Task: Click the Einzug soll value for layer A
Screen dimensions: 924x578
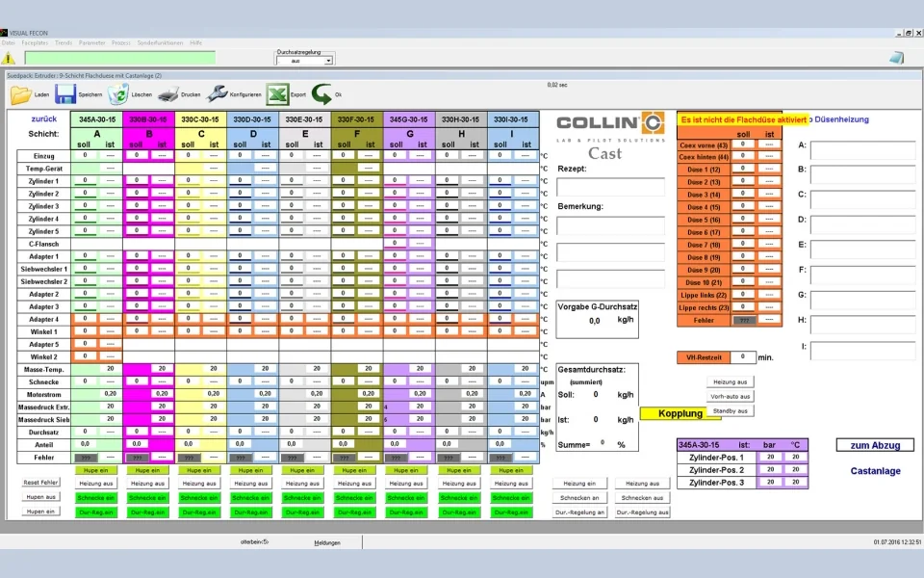Action: [85, 155]
